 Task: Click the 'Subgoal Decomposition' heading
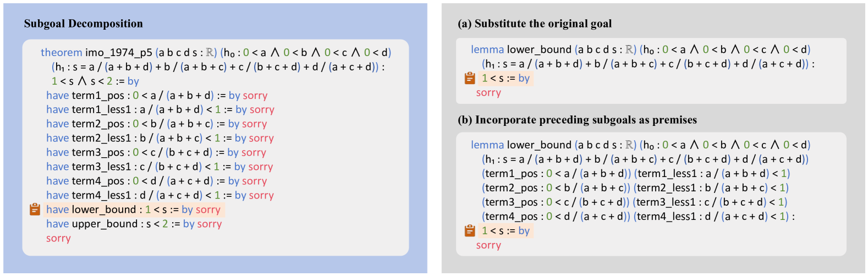[x=83, y=24]
